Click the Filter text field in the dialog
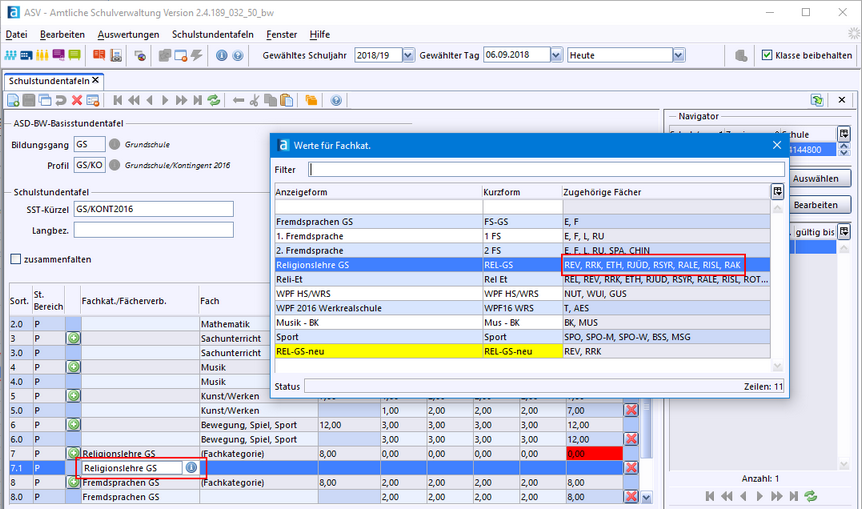Screen dimensions: 862x509 coord(545,170)
